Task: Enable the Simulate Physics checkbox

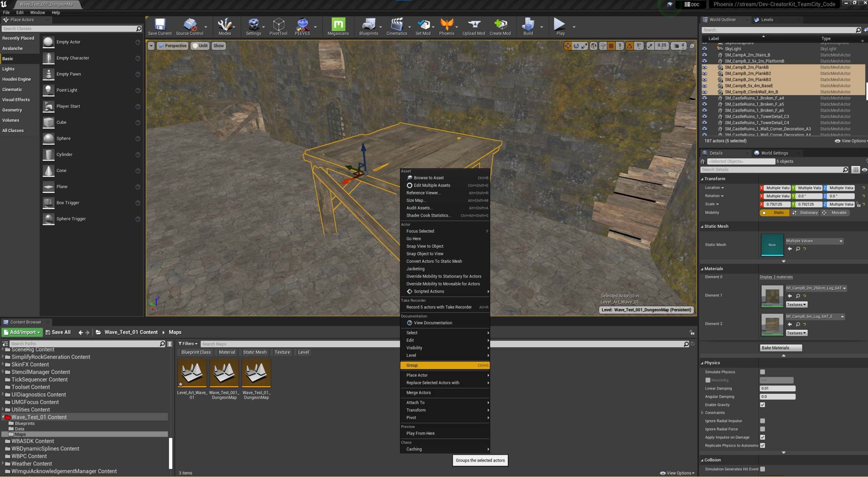Action: pos(762,372)
